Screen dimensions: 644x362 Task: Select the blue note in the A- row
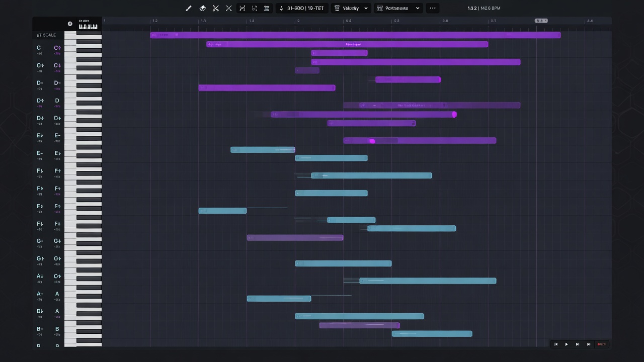point(279,299)
